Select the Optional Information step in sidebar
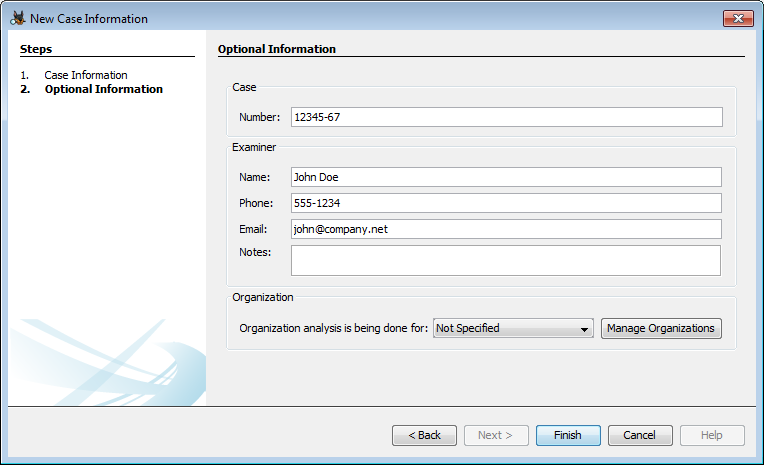The image size is (764, 465). (103, 89)
